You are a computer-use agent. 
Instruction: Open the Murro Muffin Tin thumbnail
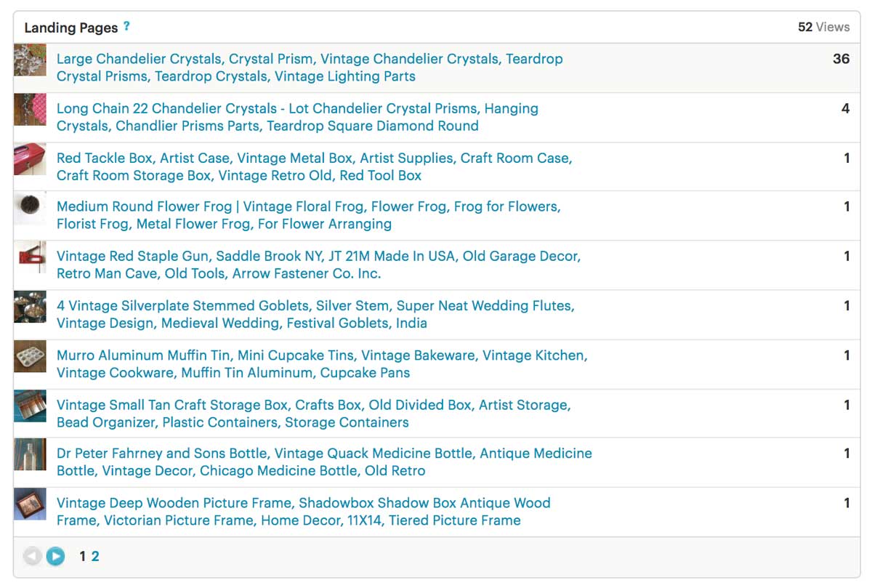[30, 357]
